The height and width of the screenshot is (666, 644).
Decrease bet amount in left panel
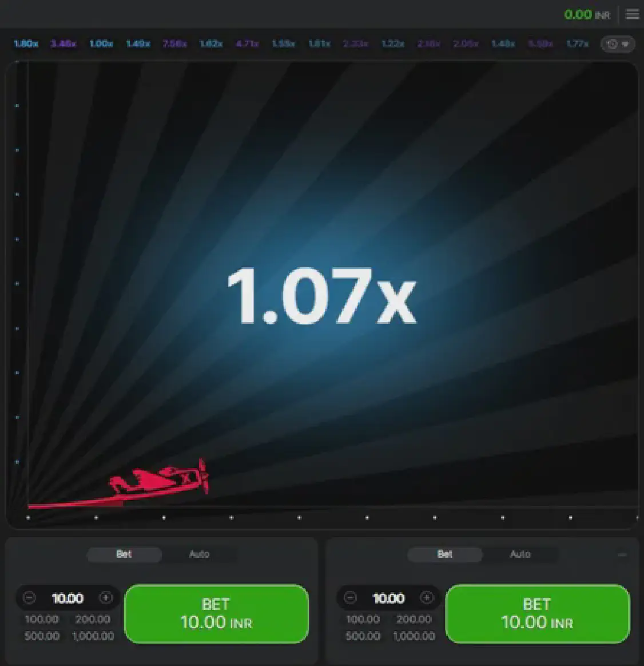coord(29,598)
